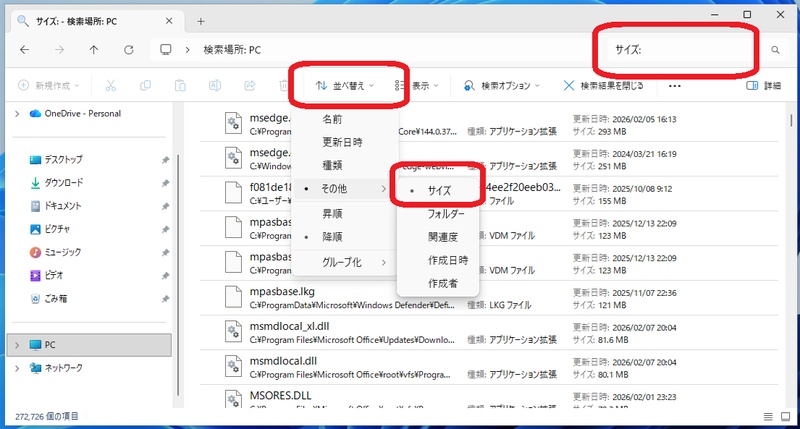Open the 検索オプション dropdown
The image size is (800, 429).
(502, 86)
